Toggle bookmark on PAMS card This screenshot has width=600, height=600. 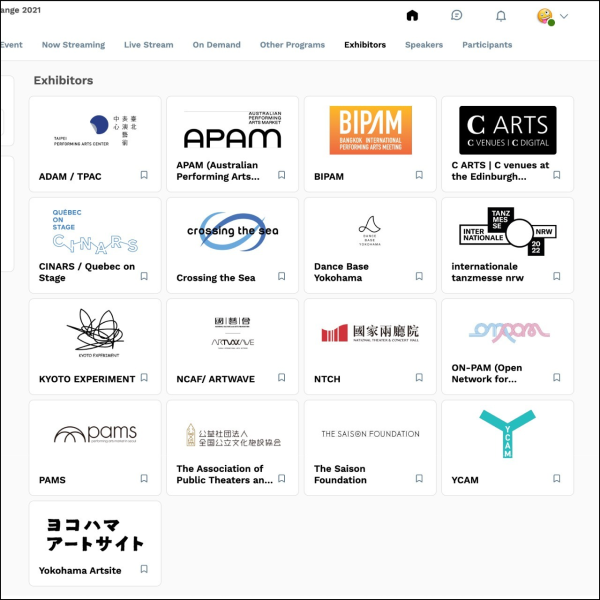pyautogui.click(x=144, y=478)
